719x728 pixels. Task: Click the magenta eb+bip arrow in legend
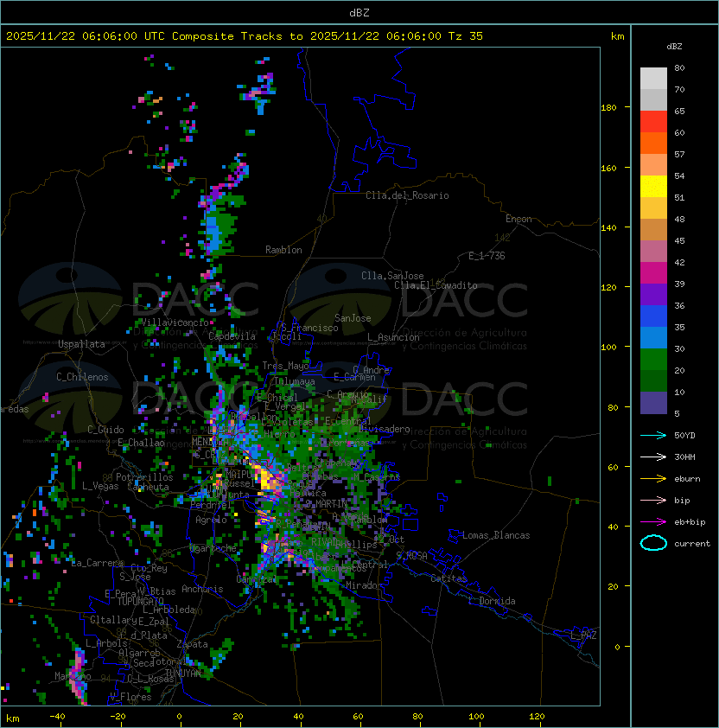[x=653, y=522]
